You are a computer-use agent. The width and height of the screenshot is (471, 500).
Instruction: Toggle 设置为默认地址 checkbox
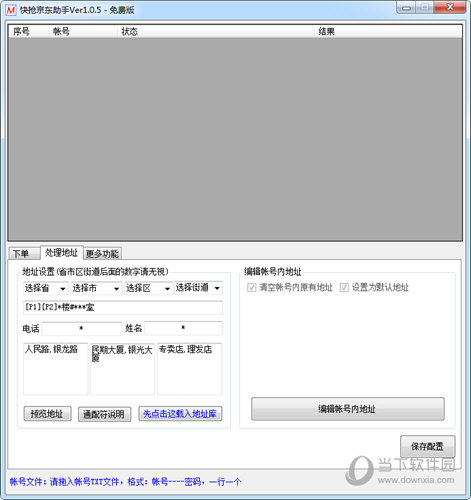tap(344, 287)
